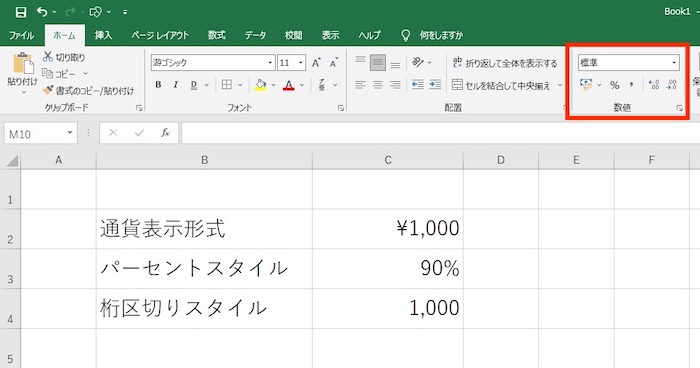Click the formula bar input
The width and height of the screenshot is (700, 368).
[440, 133]
